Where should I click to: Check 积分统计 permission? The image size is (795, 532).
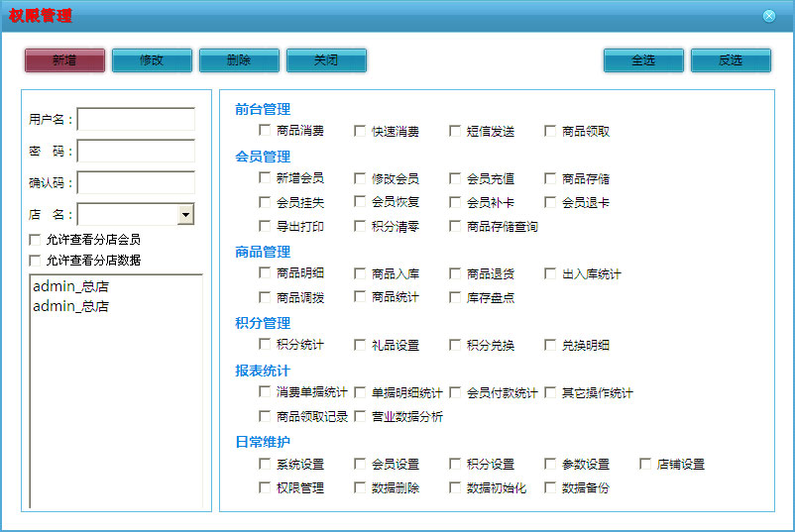click(264, 344)
